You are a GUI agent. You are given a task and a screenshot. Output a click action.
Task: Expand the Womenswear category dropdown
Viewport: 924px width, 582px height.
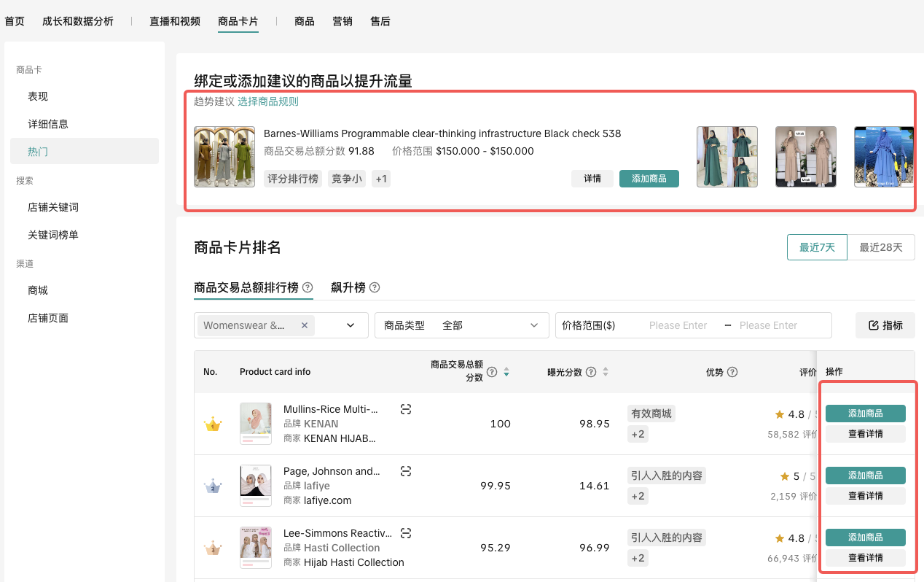coord(351,325)
